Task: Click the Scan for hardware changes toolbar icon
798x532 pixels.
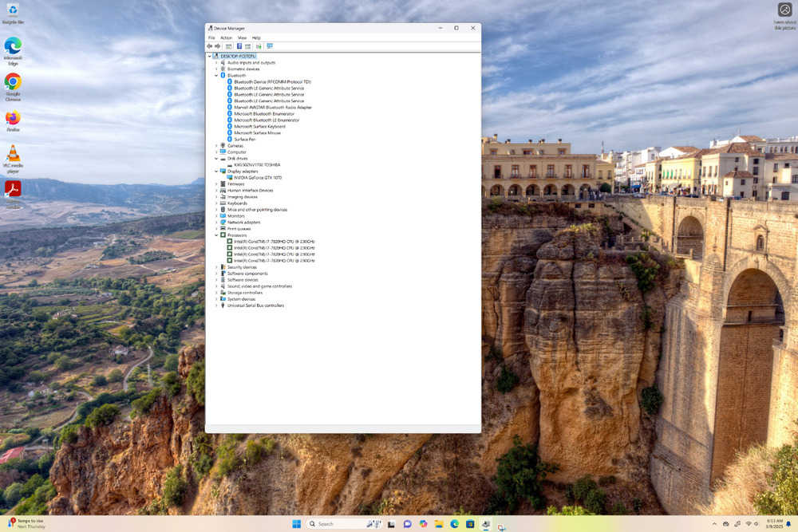Action: click(270, 46)
